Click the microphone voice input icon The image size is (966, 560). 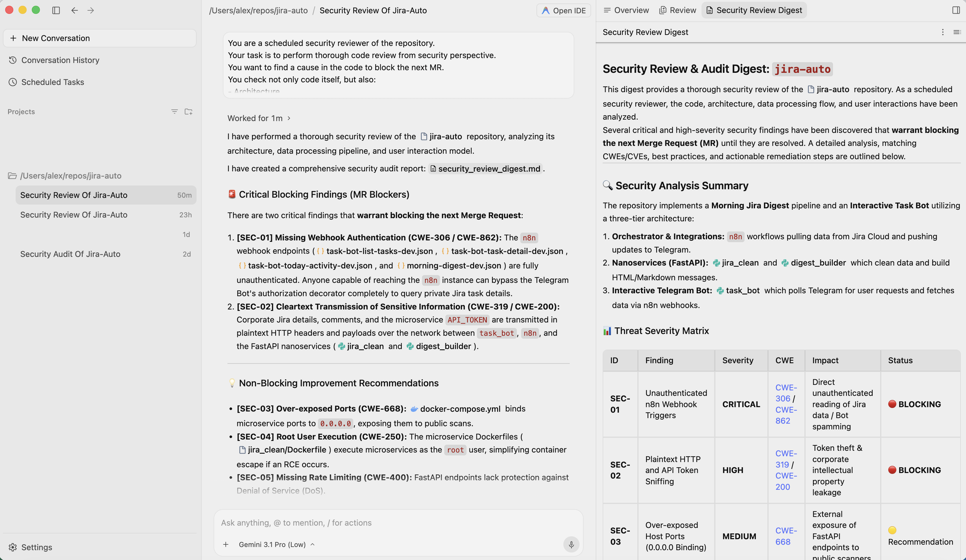571,544
